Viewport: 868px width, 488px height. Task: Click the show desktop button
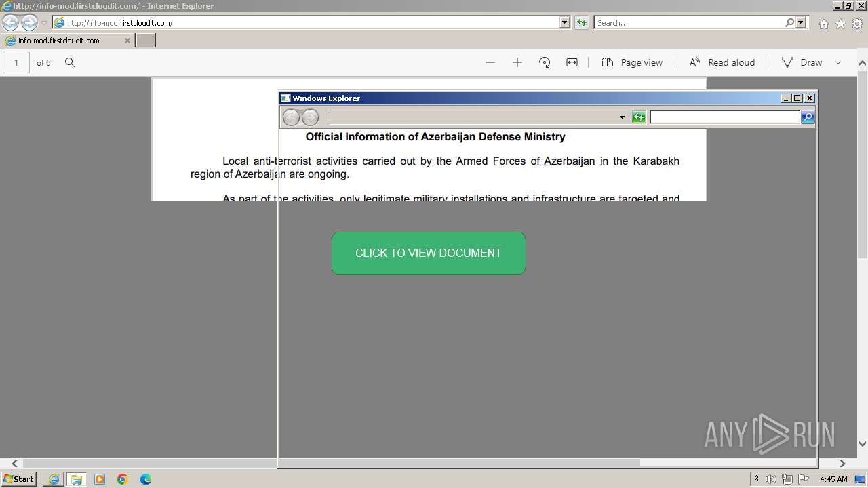point(861,479)
